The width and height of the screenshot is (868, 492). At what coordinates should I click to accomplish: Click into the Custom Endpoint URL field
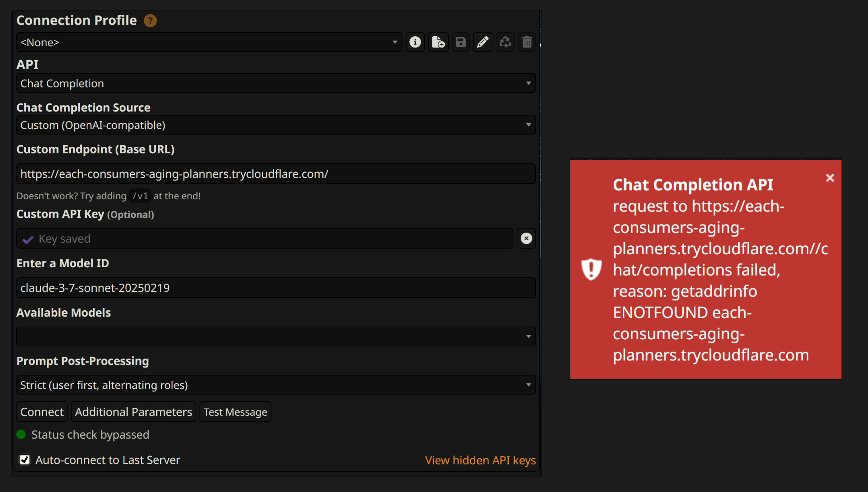click(x=276, y=174)
